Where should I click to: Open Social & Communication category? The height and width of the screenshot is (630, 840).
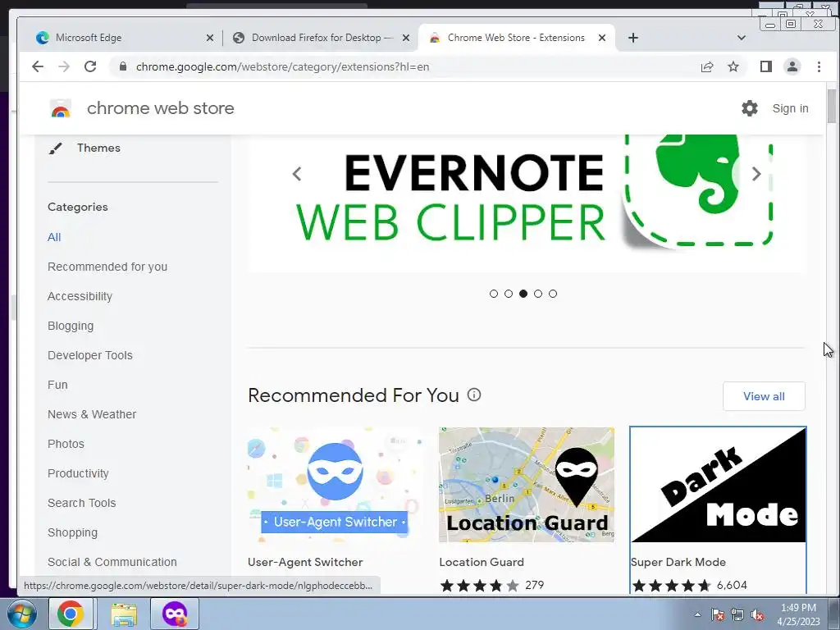[112, 562]
